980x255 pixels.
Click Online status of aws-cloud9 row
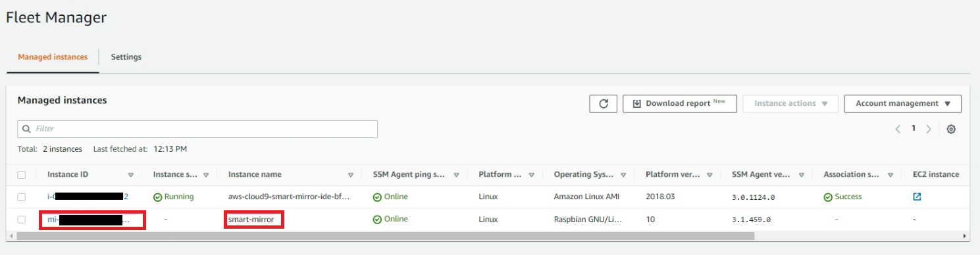390,197
